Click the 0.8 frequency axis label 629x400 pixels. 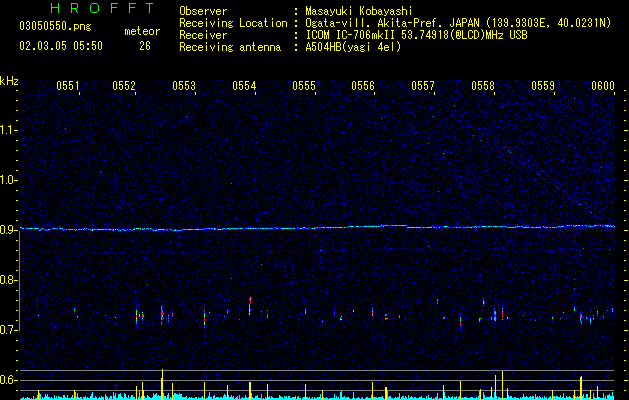coord(8,280)
